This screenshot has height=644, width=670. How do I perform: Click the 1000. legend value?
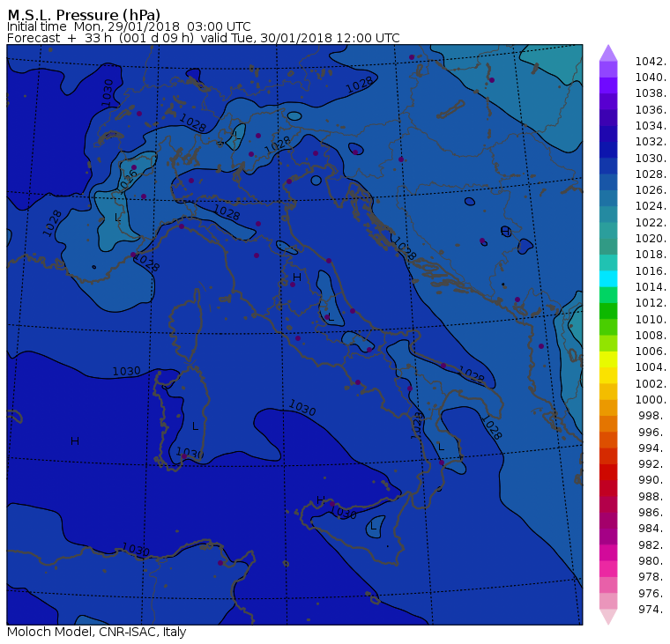click(651, 400)
